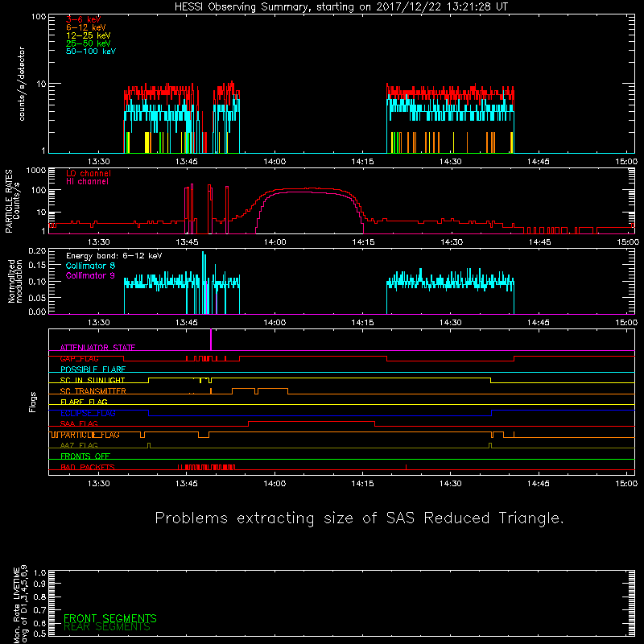Click the olive AAZ_FLAG label
Viewport: 644px width, 644px height.
coord(79,446)
